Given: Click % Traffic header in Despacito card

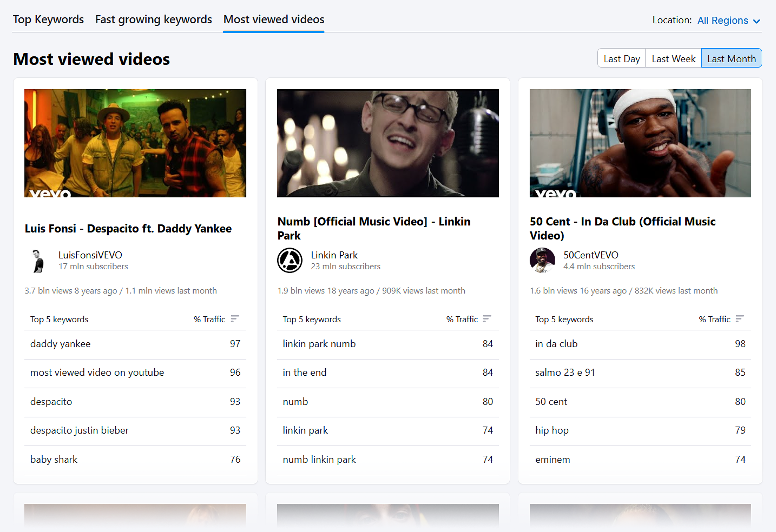Looking at the screenshot, I should pyautogui.click(x=210, y=320).
